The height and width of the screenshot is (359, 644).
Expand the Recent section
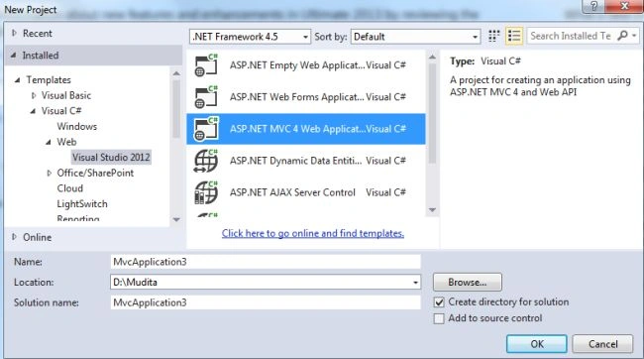point(15,34)
